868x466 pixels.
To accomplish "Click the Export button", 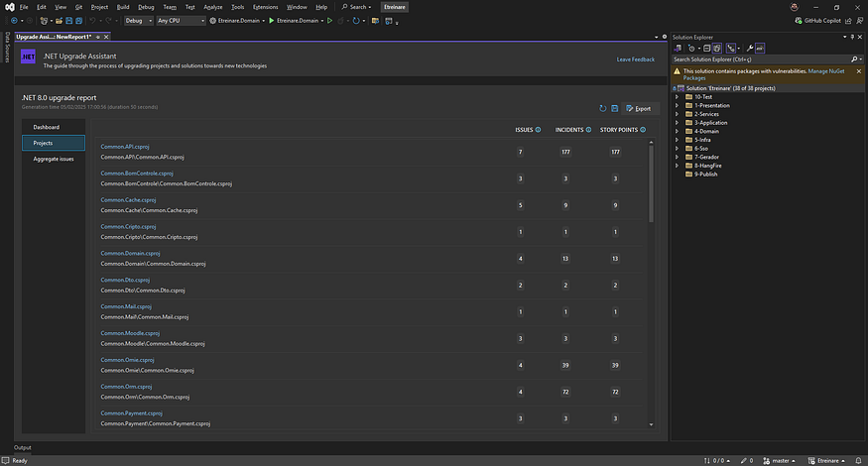I will tap(639, 108).
